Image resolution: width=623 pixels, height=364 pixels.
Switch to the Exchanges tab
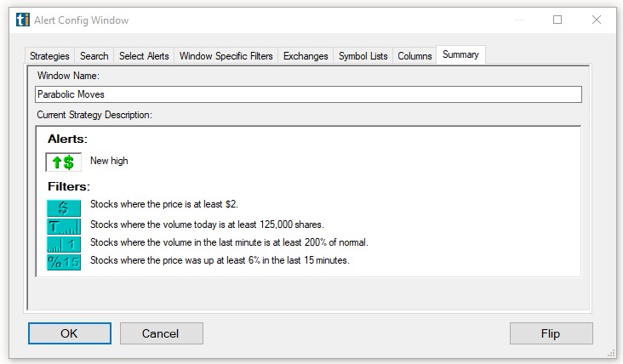306,56
